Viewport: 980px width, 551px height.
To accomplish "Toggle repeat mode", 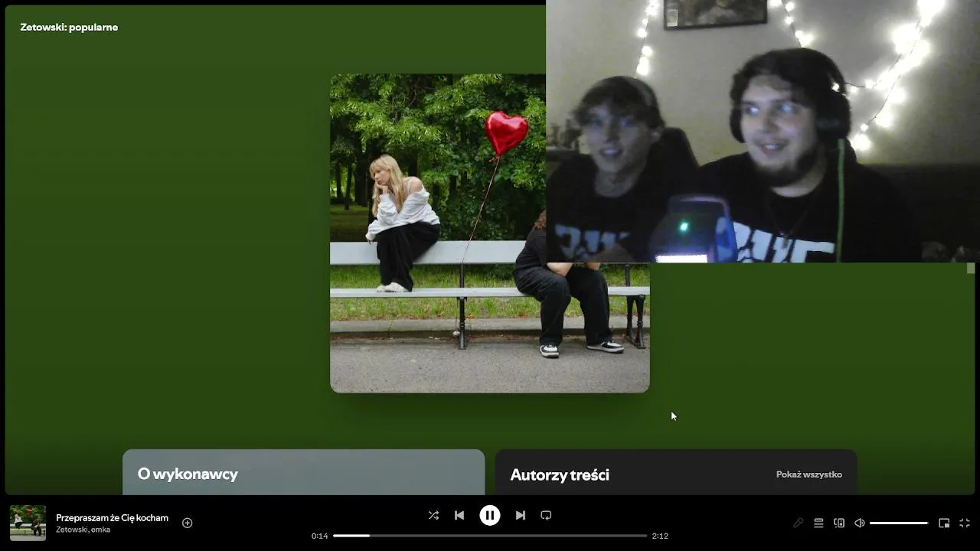I will (x=546, y=516).
